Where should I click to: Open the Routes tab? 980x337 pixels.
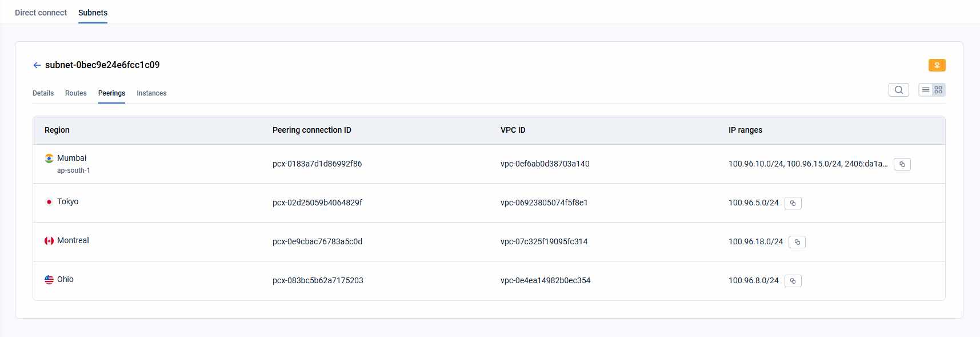(76, 93)
